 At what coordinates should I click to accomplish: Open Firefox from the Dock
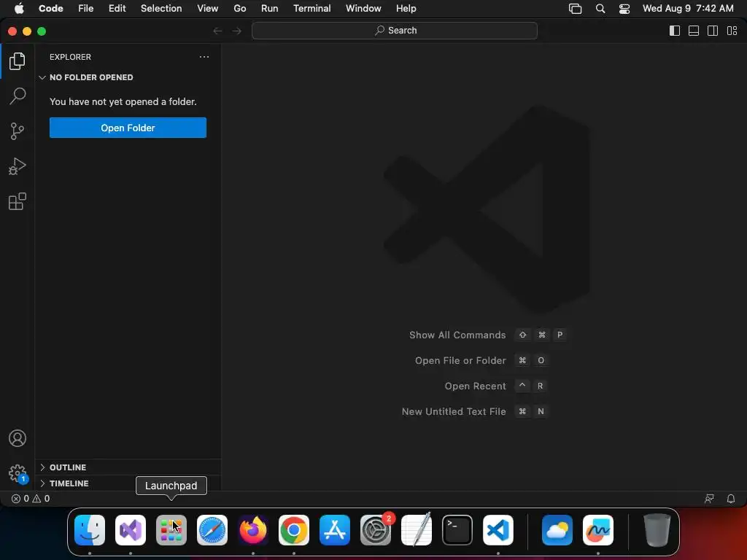tap(253, 530)
